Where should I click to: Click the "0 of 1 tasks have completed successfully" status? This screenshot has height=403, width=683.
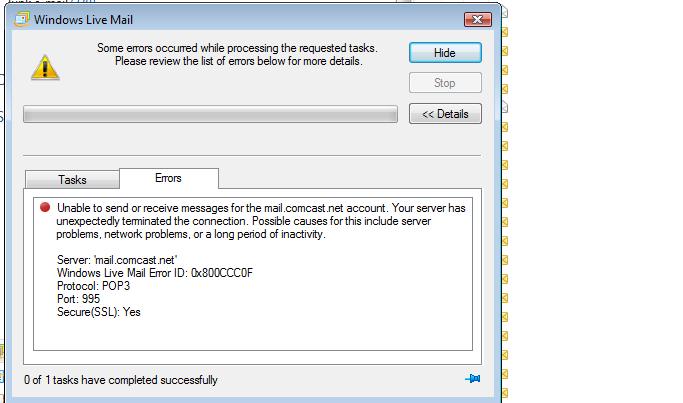tap(121, 380)
